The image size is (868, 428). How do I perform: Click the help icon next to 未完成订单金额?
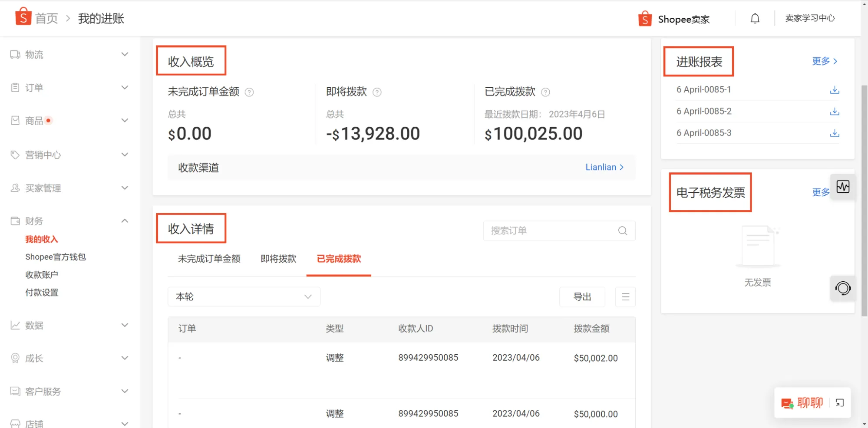[x=249, y=92]
